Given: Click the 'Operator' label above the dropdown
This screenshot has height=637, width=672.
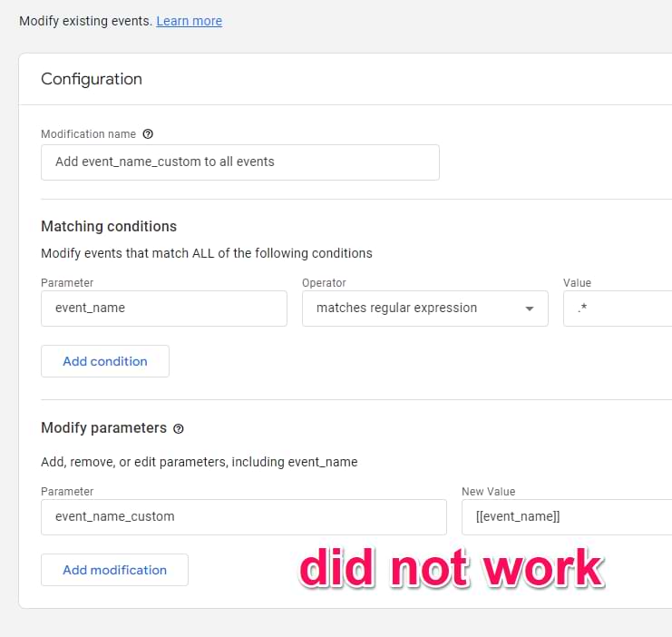Looking at the screenshot, I should pos(324,283).
